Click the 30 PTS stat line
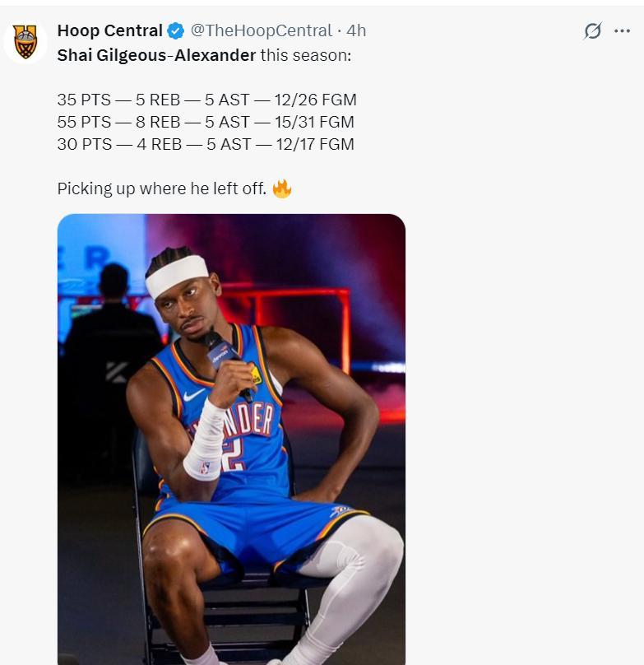 (x=206, y=144)
